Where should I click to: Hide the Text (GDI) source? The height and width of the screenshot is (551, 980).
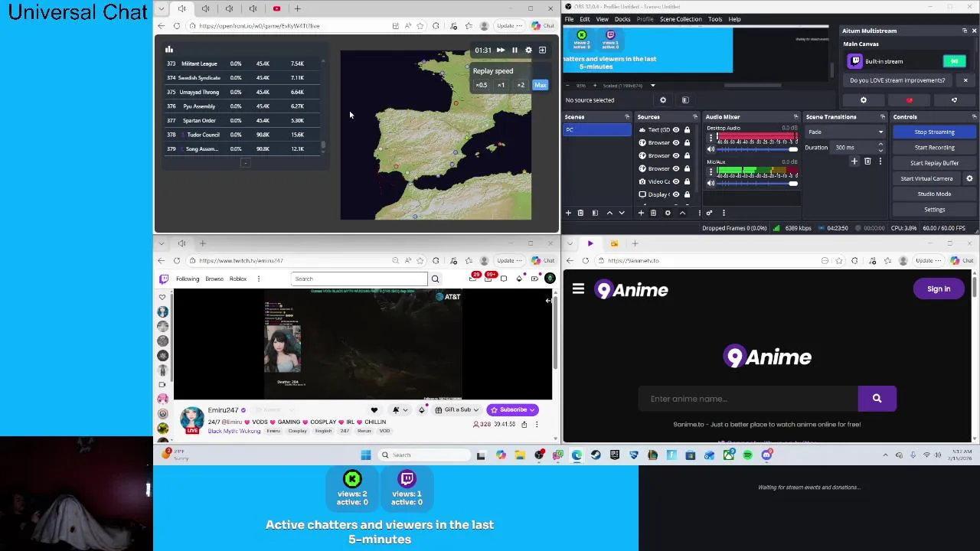(676, 129)
